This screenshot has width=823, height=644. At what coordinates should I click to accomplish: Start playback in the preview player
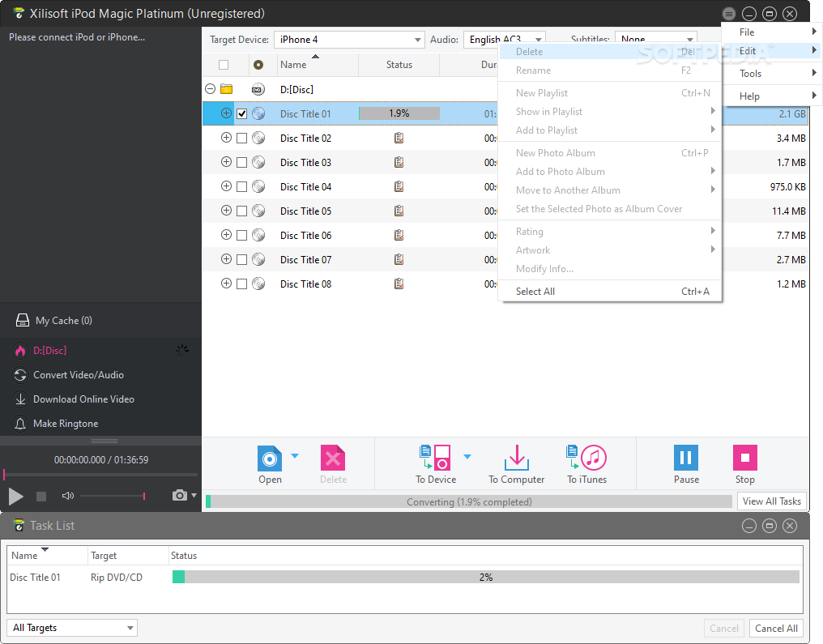click(x=15, y=496)
